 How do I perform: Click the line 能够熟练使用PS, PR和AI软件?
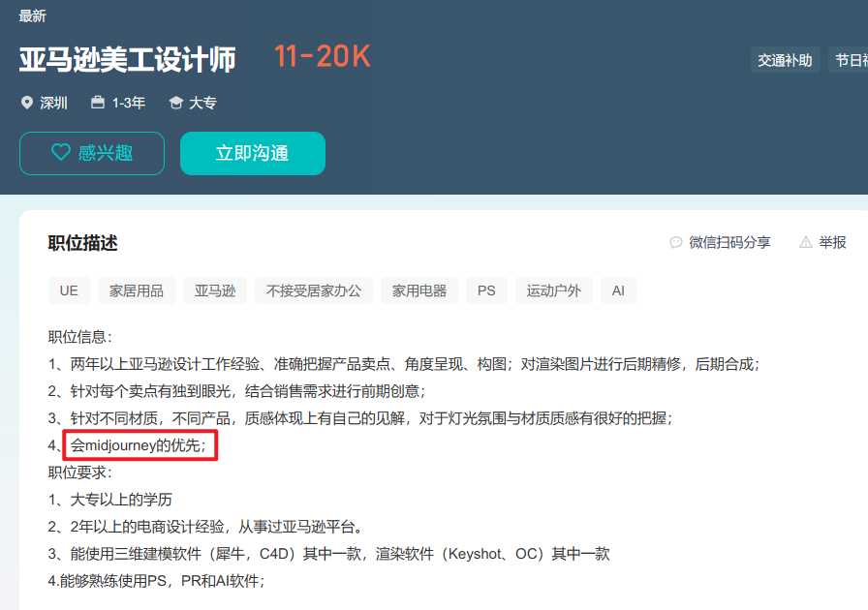[x=157, y=581]
